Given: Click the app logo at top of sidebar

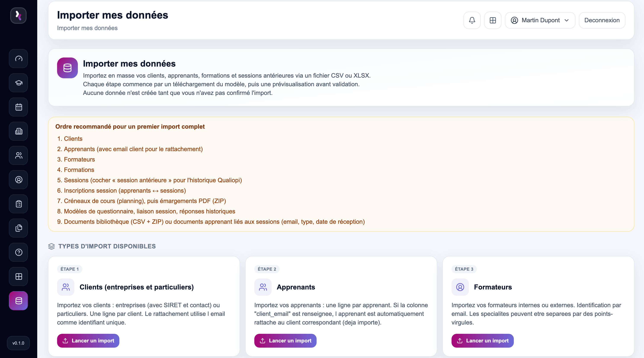Looking at the screenshot, I should [x=18, y=16].
